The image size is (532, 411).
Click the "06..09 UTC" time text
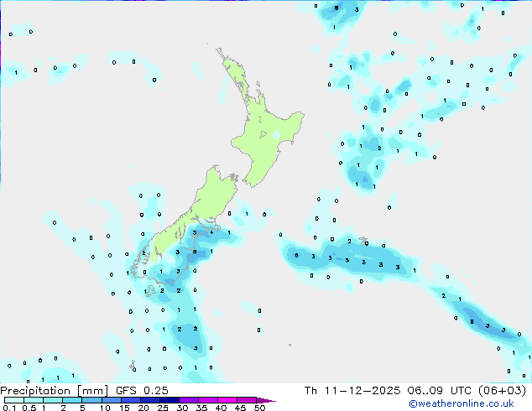coord(440,391)
